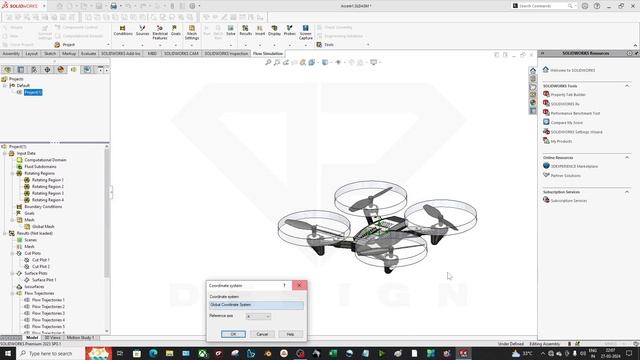The width and height of the screenshot is (640, 360).
Task: Collapse the Cut Plots tree node
Action: [12, 253]
